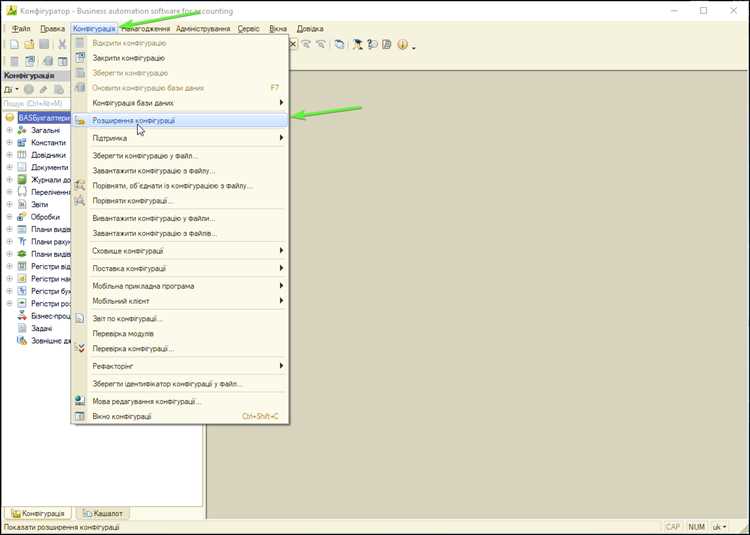The height and width of the screenshot is (535, 750).
Task: Open the Адміністрування menu
Action: (203, 29)
